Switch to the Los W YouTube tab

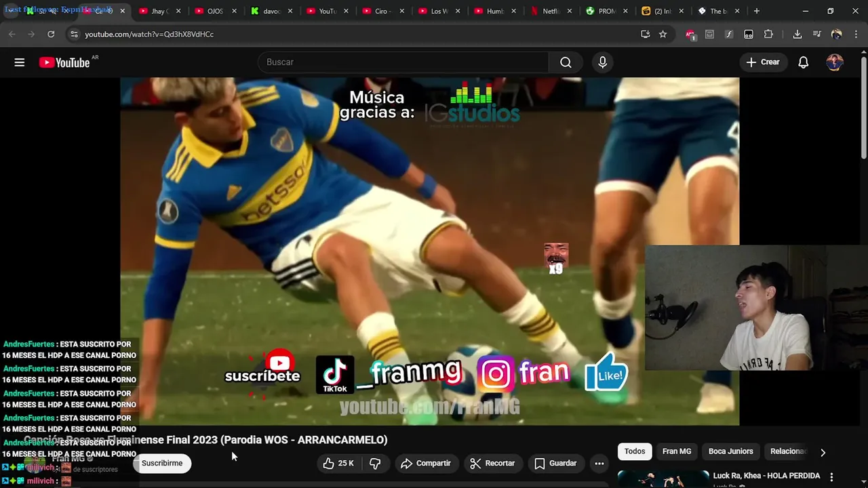point(439,11)
